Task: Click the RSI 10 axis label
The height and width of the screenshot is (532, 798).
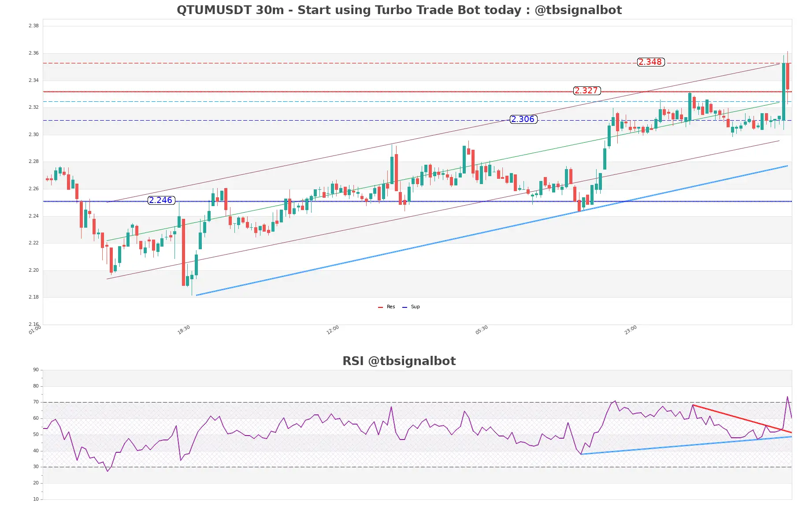Action: coord(36,499)
